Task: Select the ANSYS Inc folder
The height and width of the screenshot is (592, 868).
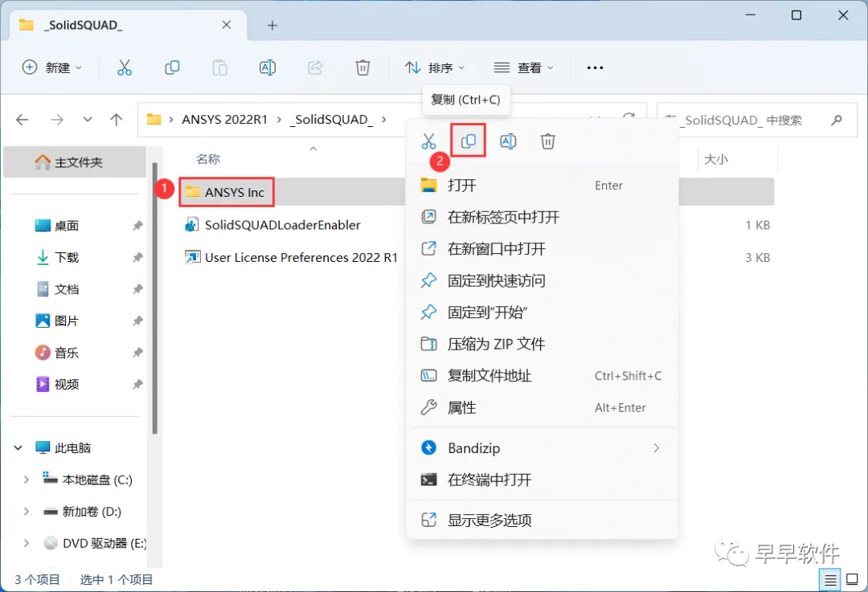Action: coord(227,192)
